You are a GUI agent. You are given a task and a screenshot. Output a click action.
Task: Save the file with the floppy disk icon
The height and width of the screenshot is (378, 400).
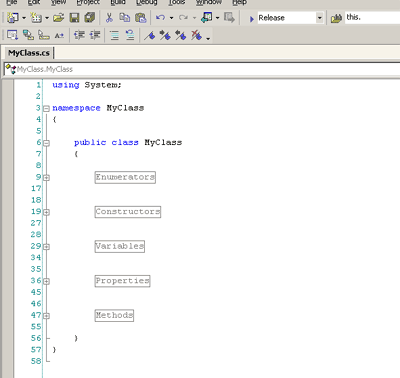[x=74, y=18]
